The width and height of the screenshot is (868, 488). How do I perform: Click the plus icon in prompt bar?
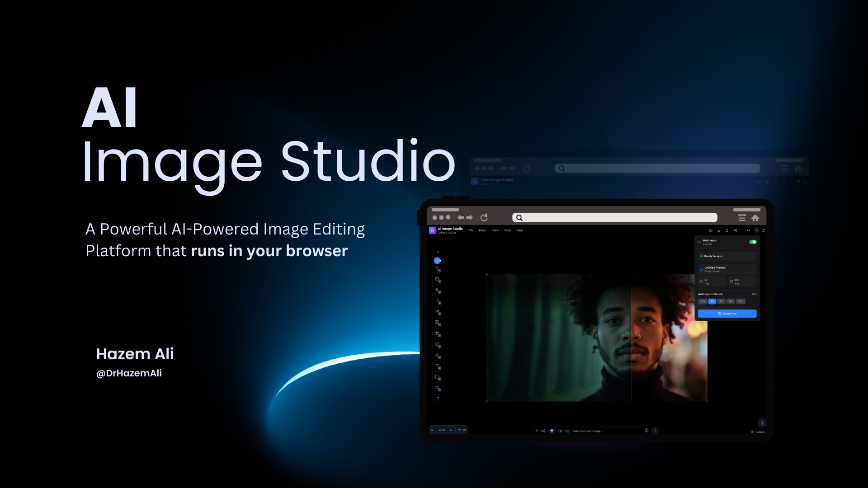click(537, 431)
